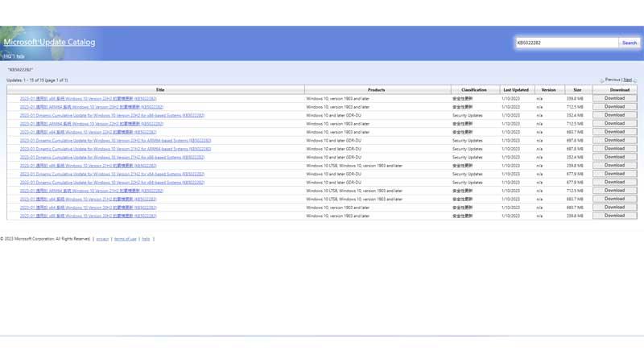Open the ARM64 Windows 10 Version 20H2 Chinese update

(x=91, y=107)
